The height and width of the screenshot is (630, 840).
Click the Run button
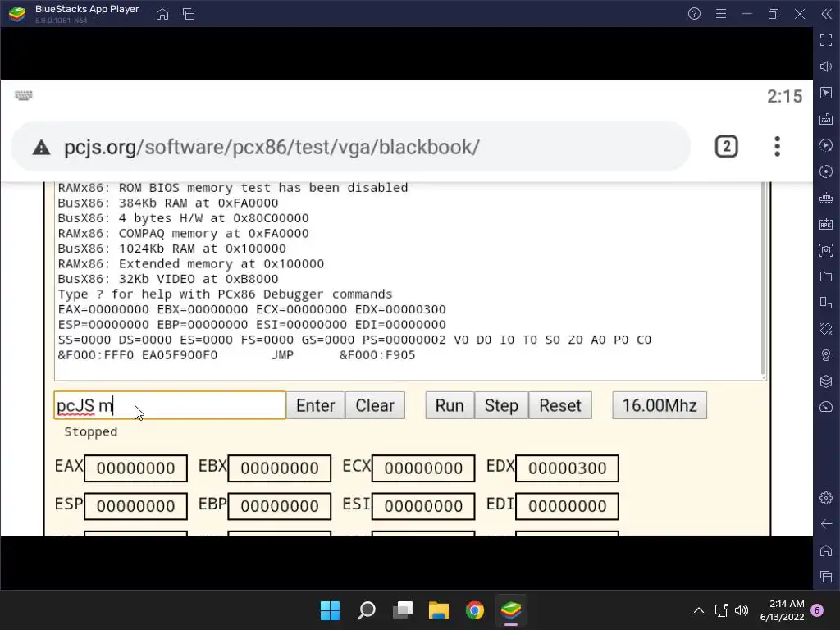tap(450, 405)
